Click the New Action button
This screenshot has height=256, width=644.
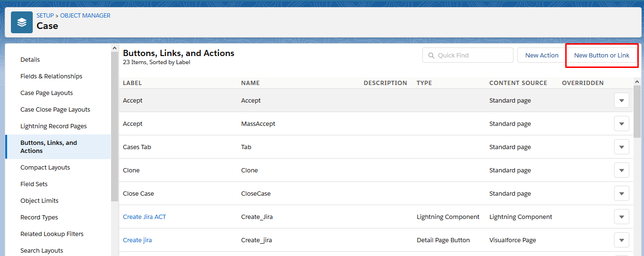pos(541,56)
